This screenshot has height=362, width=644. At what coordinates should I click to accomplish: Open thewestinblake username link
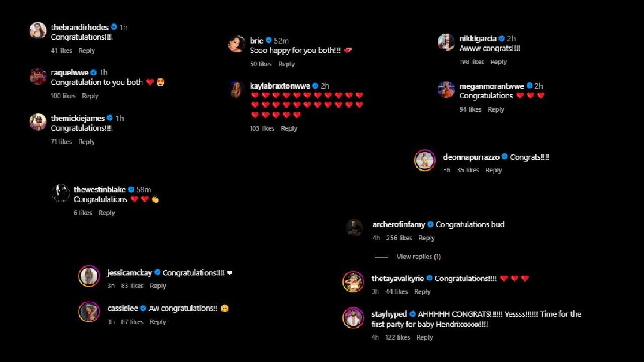click(100, 190)
